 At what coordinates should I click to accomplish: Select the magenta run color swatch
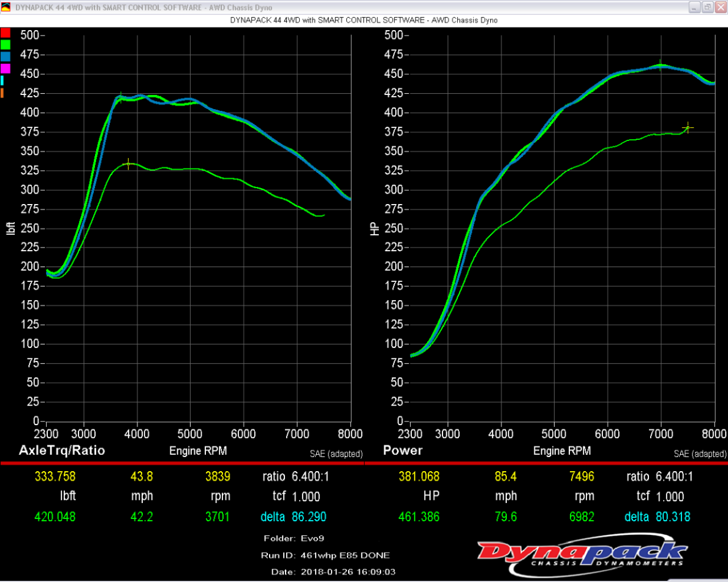pos(5,68)
